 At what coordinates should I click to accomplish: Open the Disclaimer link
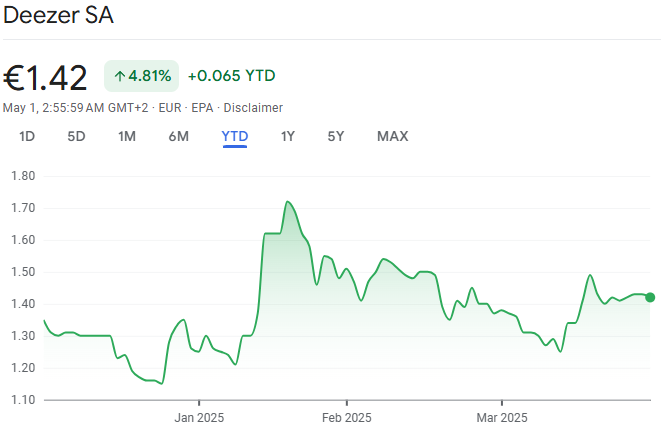(x=253, y=108)
